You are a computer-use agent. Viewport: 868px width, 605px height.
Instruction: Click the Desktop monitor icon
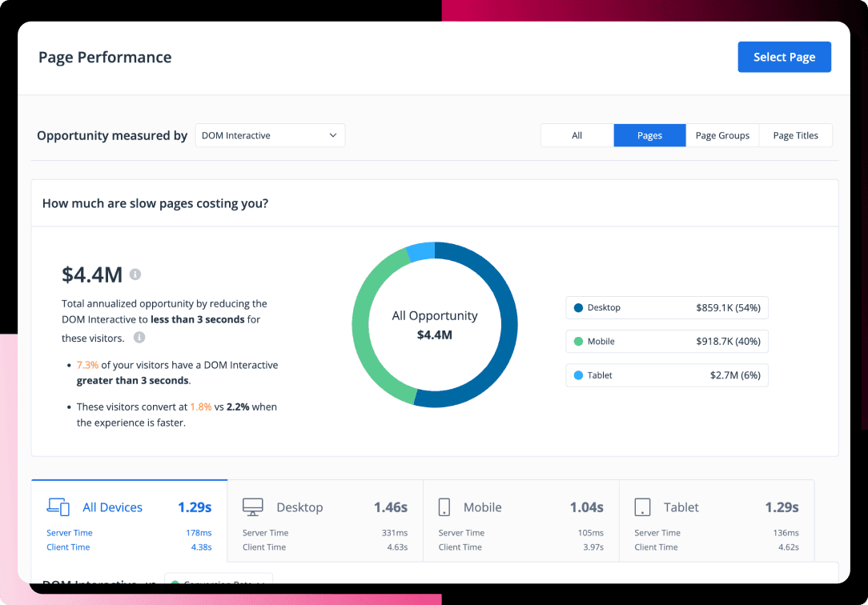point(253,507)
